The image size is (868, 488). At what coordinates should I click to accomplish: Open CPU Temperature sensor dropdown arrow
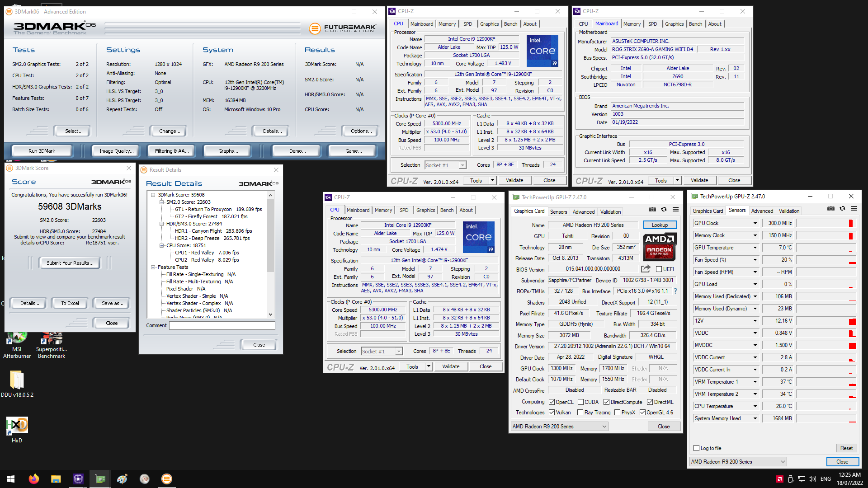(x=755, y=406)
